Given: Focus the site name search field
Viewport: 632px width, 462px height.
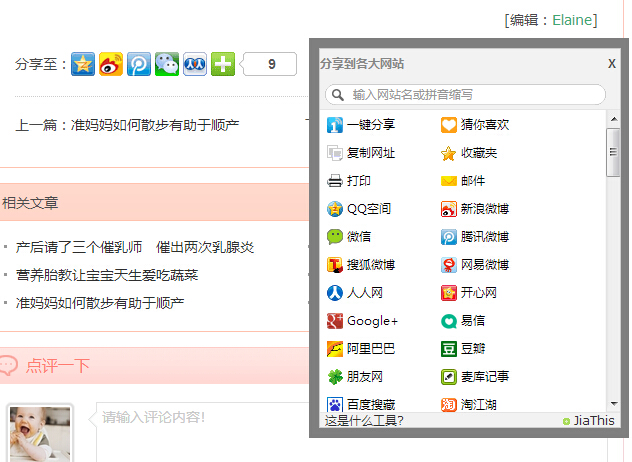Looking at the screenshot, I should pos(465,95).
